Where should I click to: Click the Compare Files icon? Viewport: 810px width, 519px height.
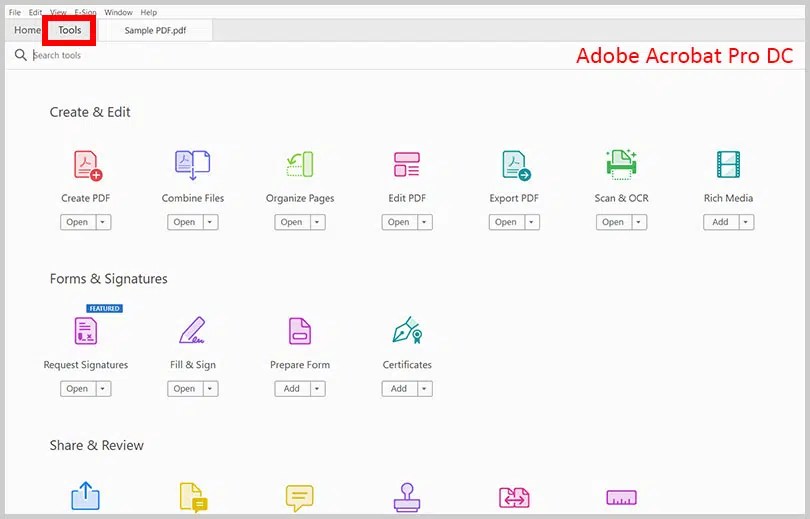514,498
